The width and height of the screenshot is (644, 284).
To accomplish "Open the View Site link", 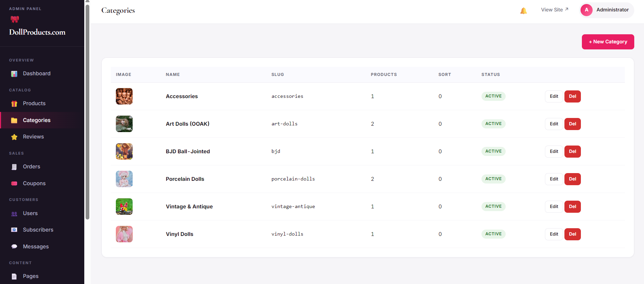I will coord(555,10).
